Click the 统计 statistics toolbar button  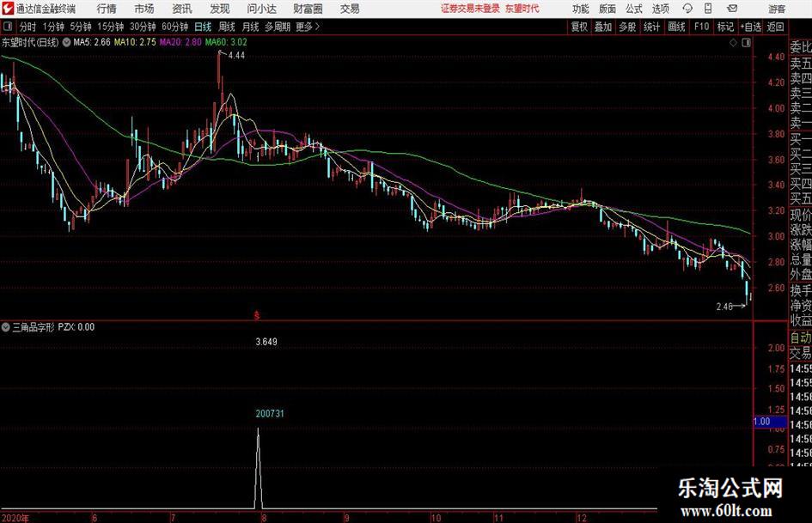click(651, 27)
